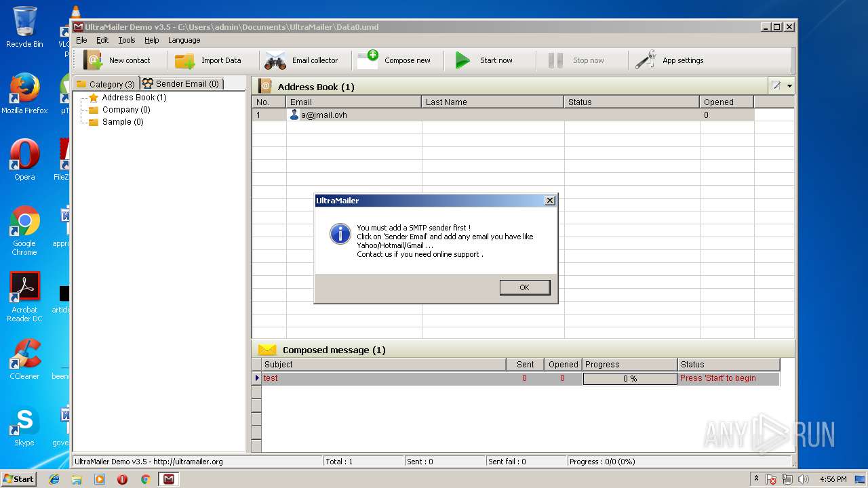The width and height of the screenshot is (868, 488).
Task: Click the 0 % progress bar
Action: 630,379
